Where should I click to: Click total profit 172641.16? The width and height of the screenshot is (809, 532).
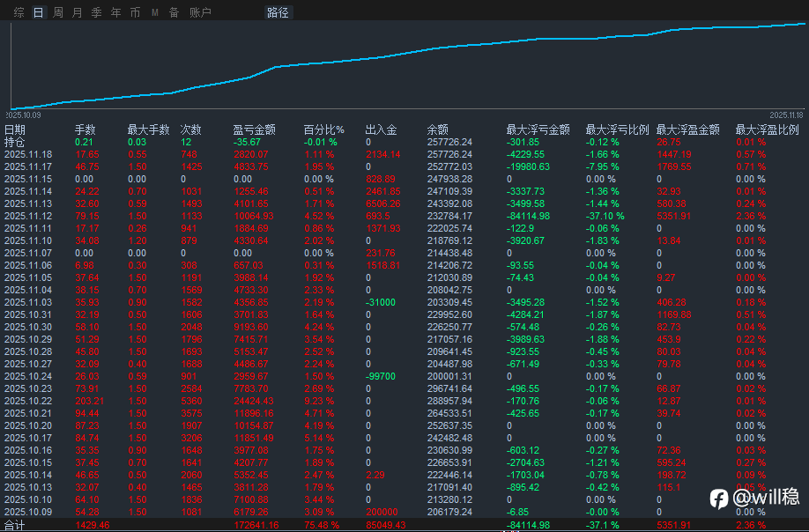click(256, 525)
